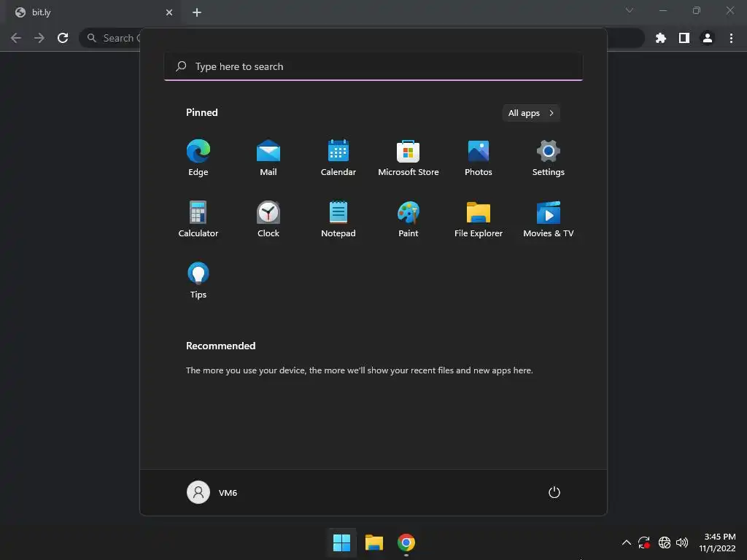The height and width of the screenshot is (560, 747).
Task: Open Settings from pinned apps
Action: point(549,157)
